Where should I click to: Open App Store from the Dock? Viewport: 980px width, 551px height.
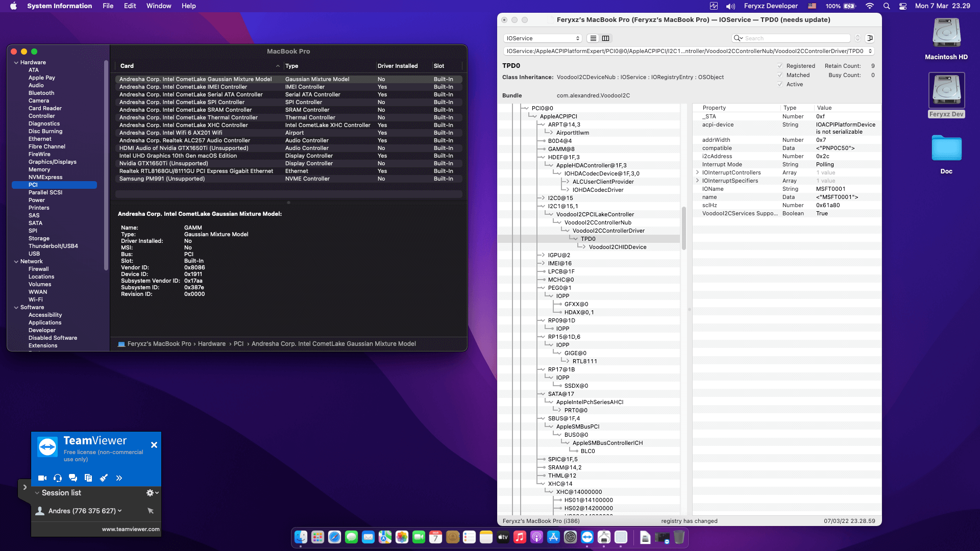pos(553,537)
